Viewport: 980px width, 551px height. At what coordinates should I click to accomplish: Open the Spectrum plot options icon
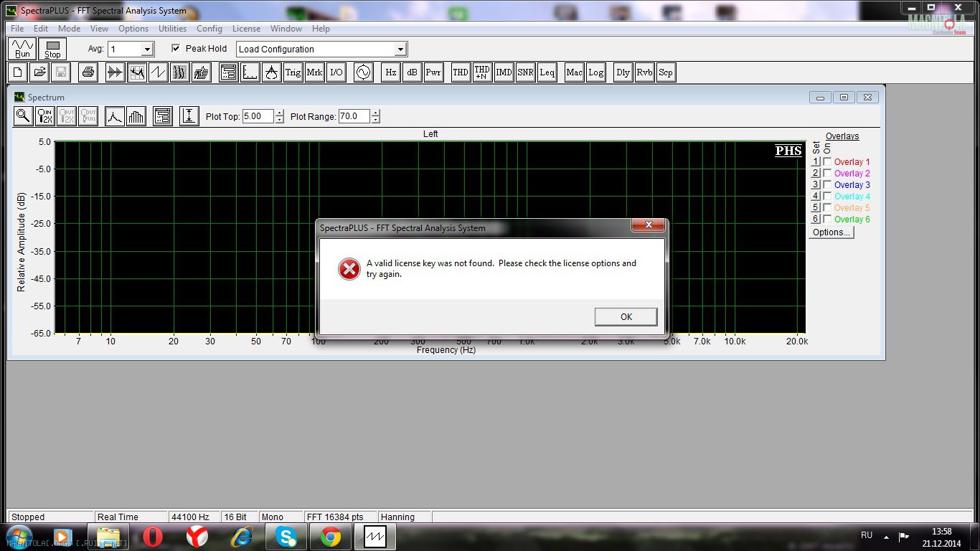click(x=163, y=116)
